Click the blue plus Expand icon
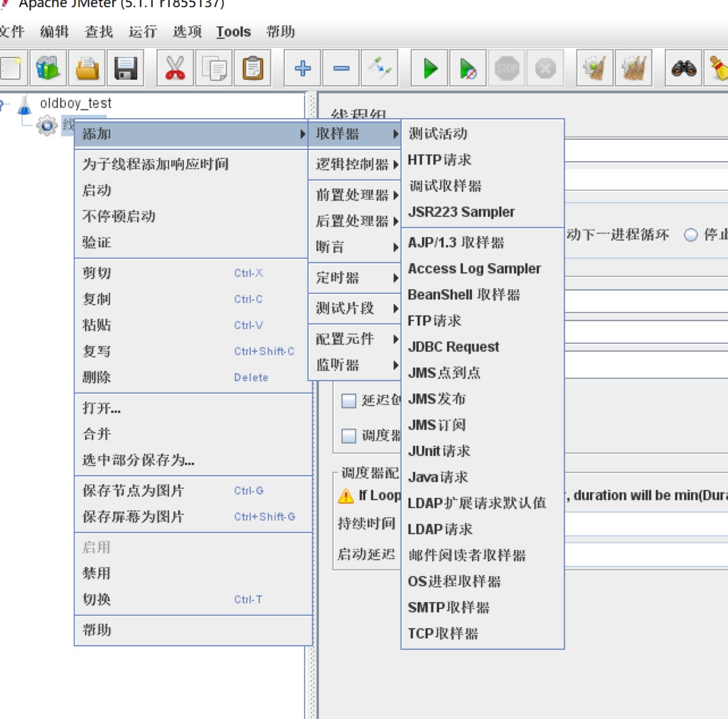Viewport: 728px width, 719px height. (303, 68)
